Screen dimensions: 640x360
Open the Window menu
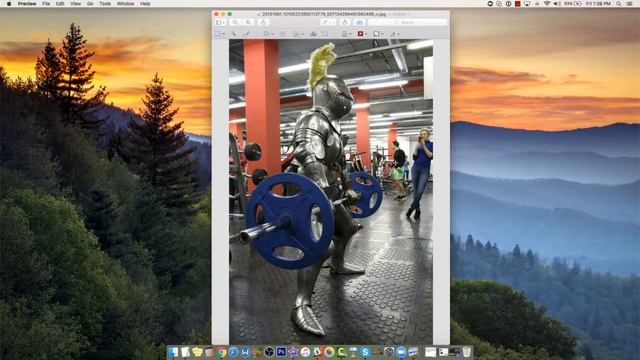point(125,4)
